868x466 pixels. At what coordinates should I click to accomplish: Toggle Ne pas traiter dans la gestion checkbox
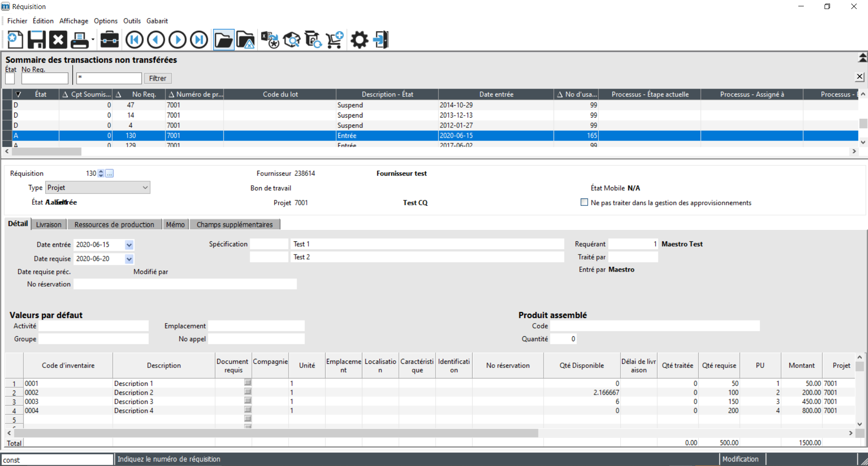(584, 202)
